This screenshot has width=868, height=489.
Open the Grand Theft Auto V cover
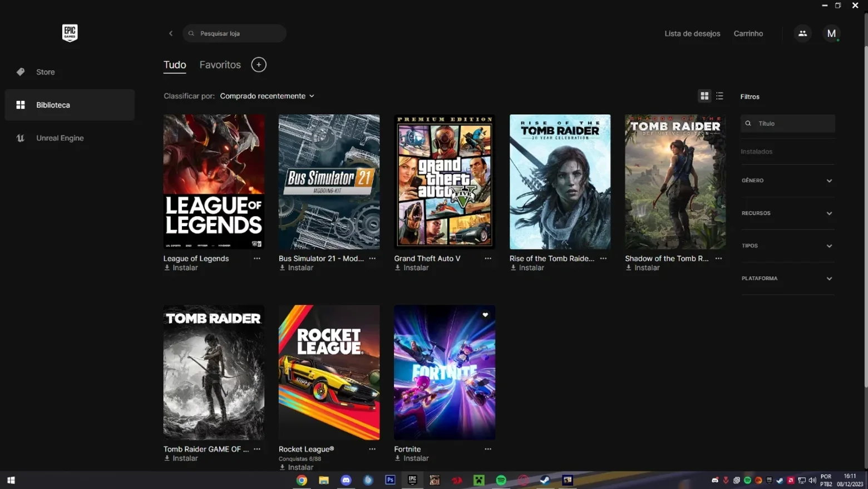tap(445, 182)
